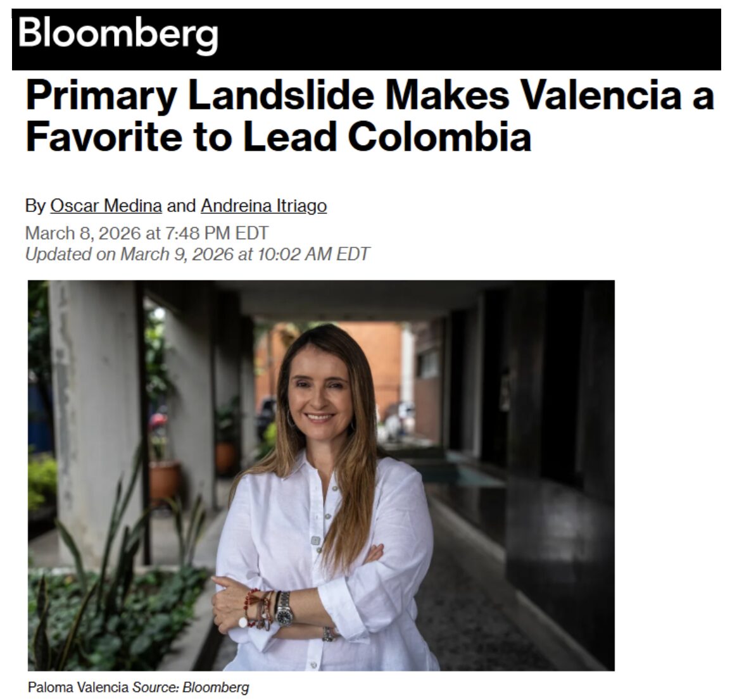Click the "Updated on March 9" timestamp
The width and height of the screenshot is (737, 700).
[197, 254]
